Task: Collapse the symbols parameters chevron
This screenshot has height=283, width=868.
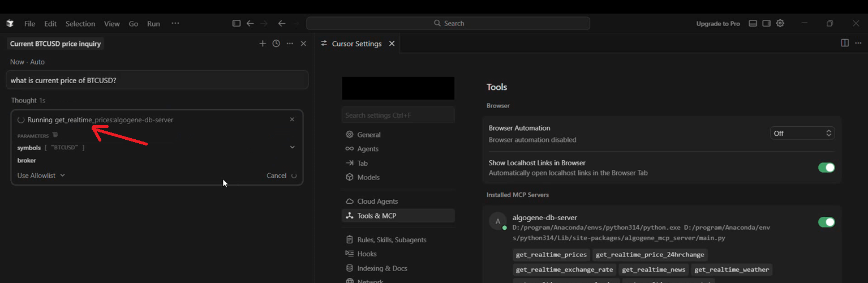Action: [293, 147]
